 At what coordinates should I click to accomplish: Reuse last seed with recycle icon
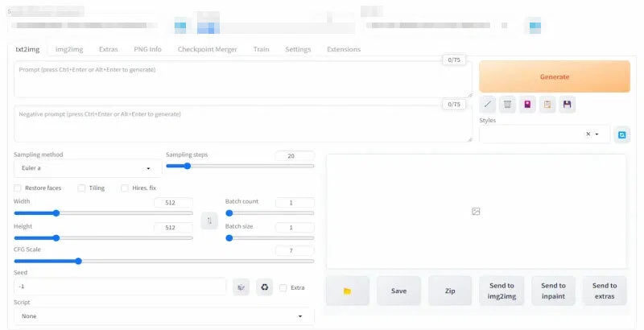(x=265, y=287)
